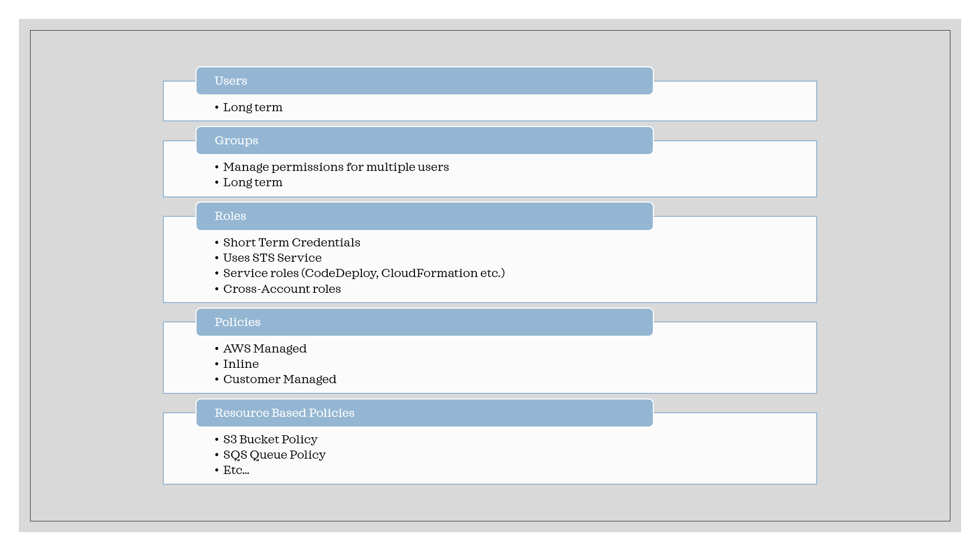Click 'SQS Queue Policy' bullet
The image size is (980, 551).
point(274,455)
